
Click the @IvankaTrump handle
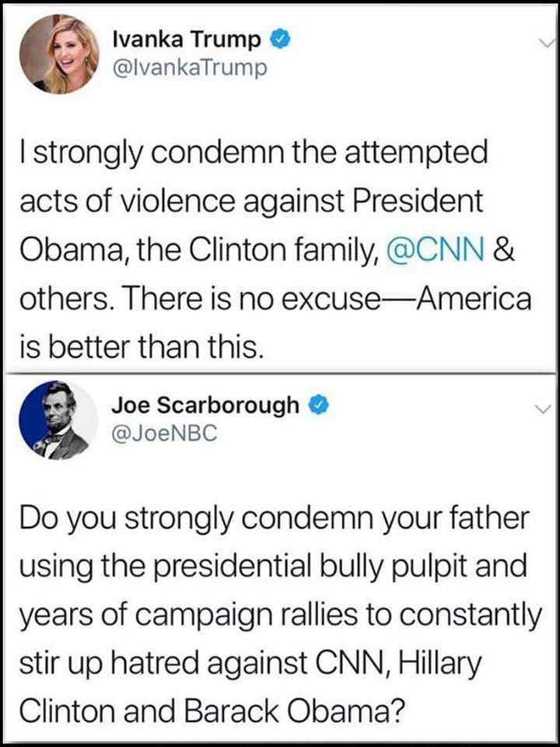tap(191, 68)
